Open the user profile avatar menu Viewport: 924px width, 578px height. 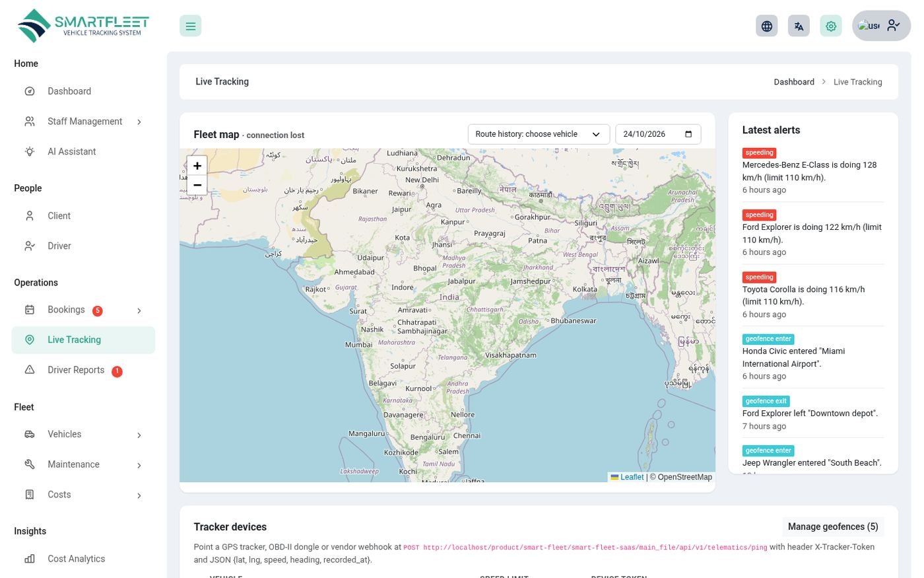coord(881,26)
